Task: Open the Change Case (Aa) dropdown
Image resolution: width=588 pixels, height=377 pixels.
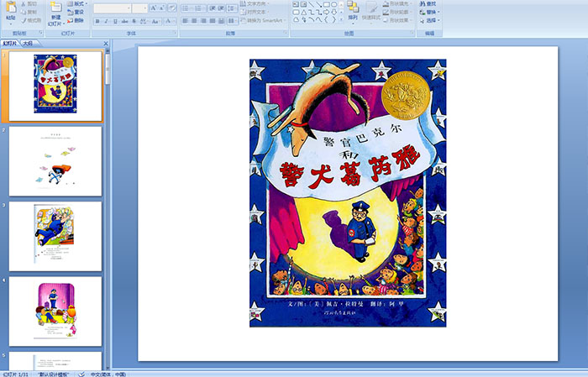Action: pos(155,21)
